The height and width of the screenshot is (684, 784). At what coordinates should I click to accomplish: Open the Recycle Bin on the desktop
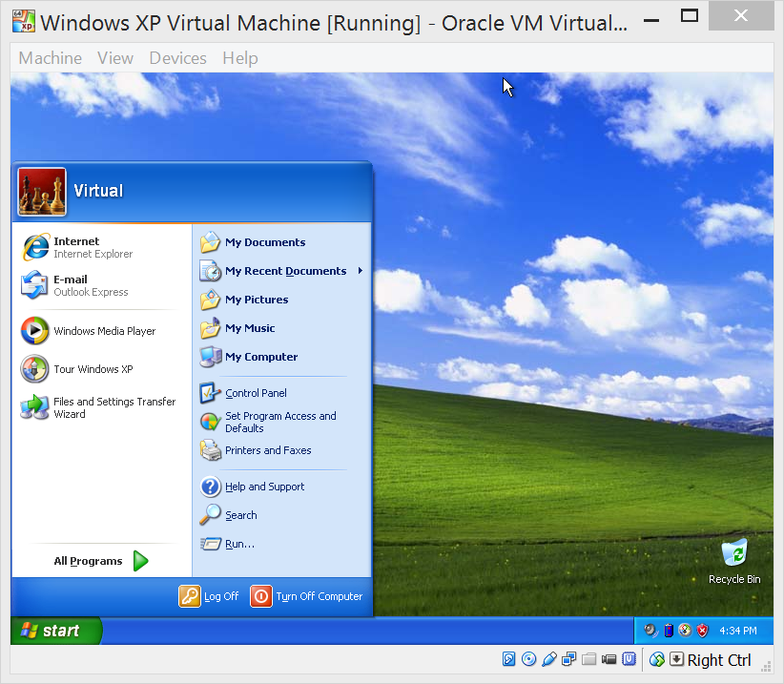(x=734, y=553)
